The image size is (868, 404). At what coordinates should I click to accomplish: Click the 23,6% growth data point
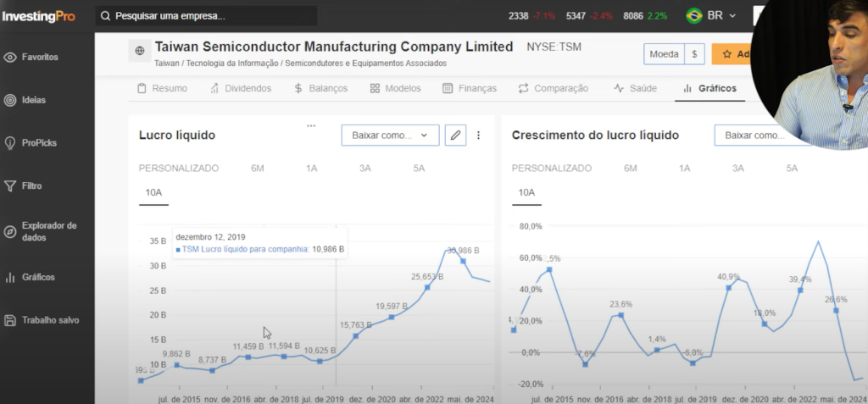pos(621,315)
